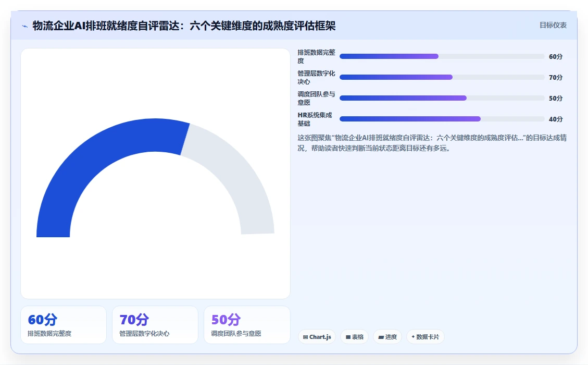Screen dimensions: 588x365
Task: Click the sparkle icon in the 数据卡片 chip
Action: pos(413,337)
